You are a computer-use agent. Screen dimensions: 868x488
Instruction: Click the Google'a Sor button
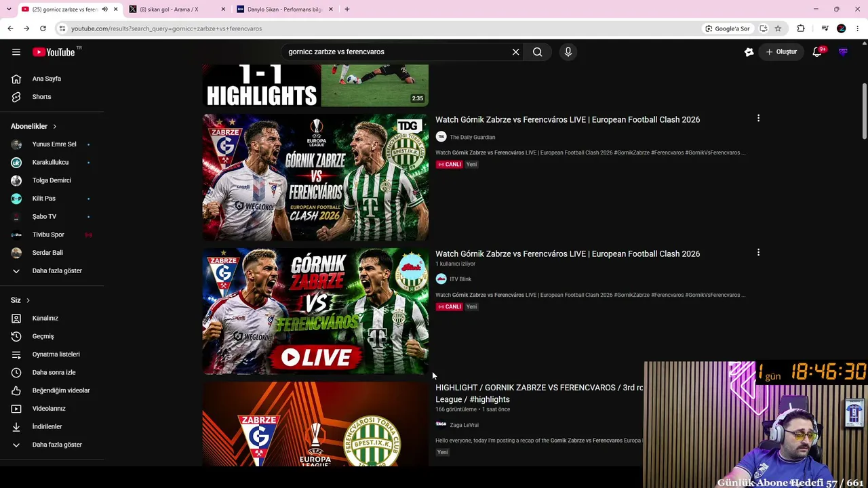(x=726, y=28)
